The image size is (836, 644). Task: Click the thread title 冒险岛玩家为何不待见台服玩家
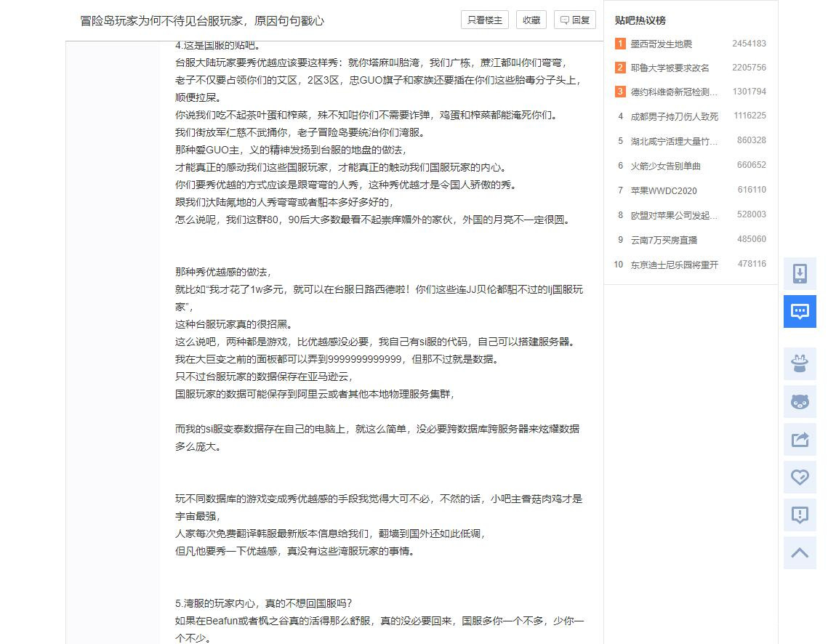tap(202, 21)
